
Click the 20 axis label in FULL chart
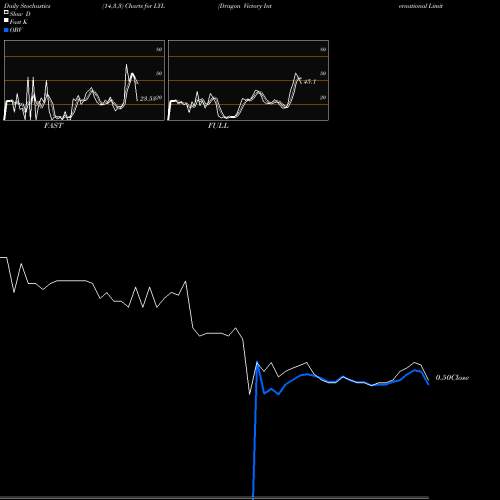coord(323,98)
